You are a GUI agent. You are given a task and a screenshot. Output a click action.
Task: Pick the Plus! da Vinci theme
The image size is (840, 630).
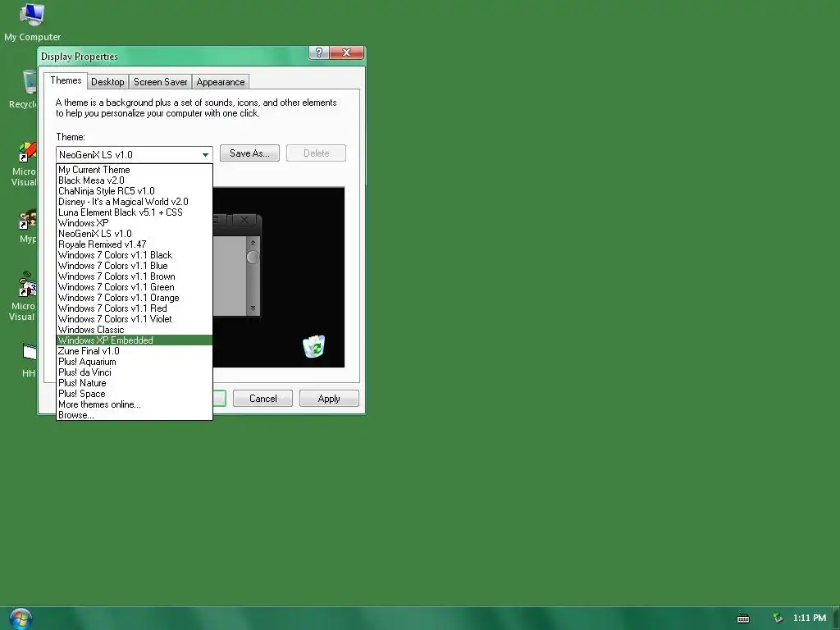click(135, 372)
